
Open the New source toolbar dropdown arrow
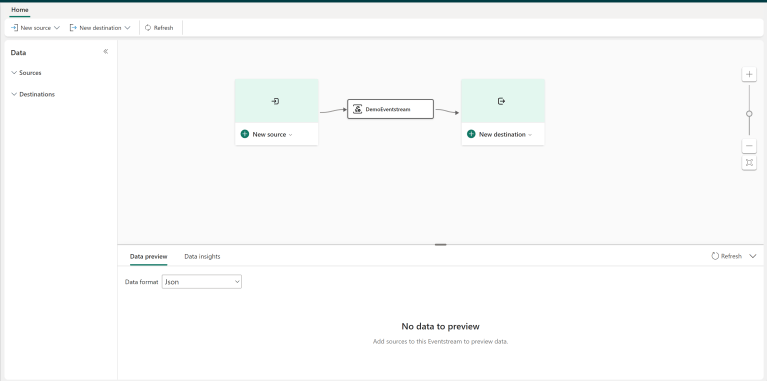[57, 28]
